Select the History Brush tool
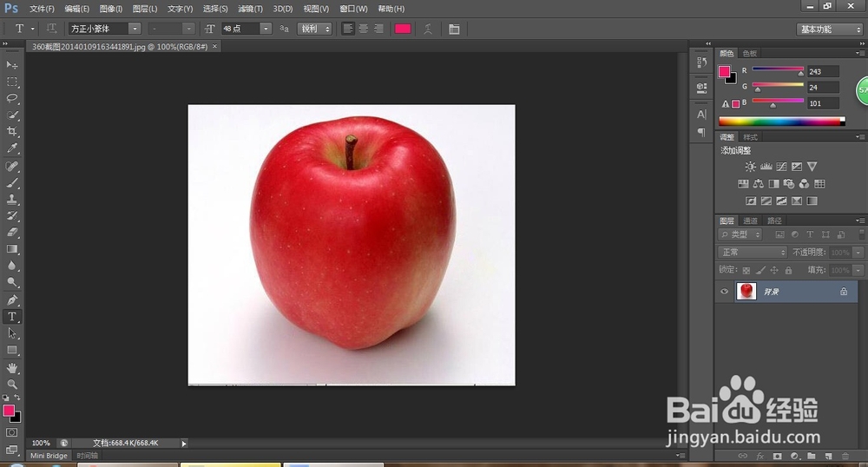 point(11,216)
